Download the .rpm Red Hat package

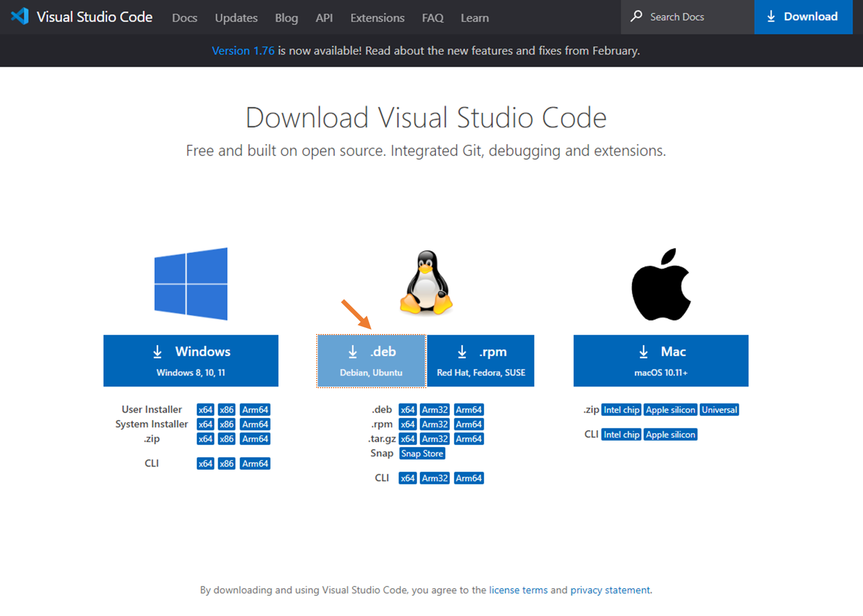pos(481,361)
